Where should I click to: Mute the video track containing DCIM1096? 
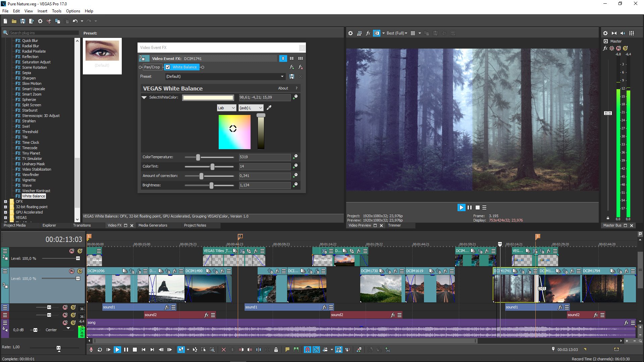click(71, 271)
